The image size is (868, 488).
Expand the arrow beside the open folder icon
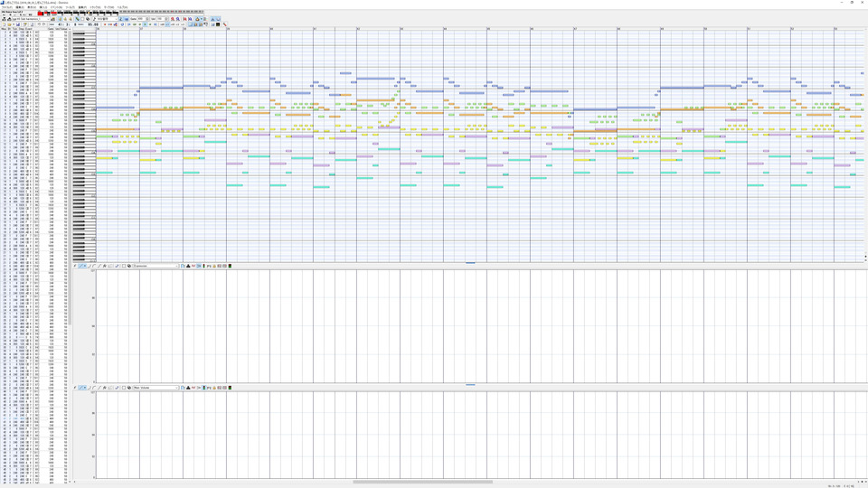[x=14, y=24]
